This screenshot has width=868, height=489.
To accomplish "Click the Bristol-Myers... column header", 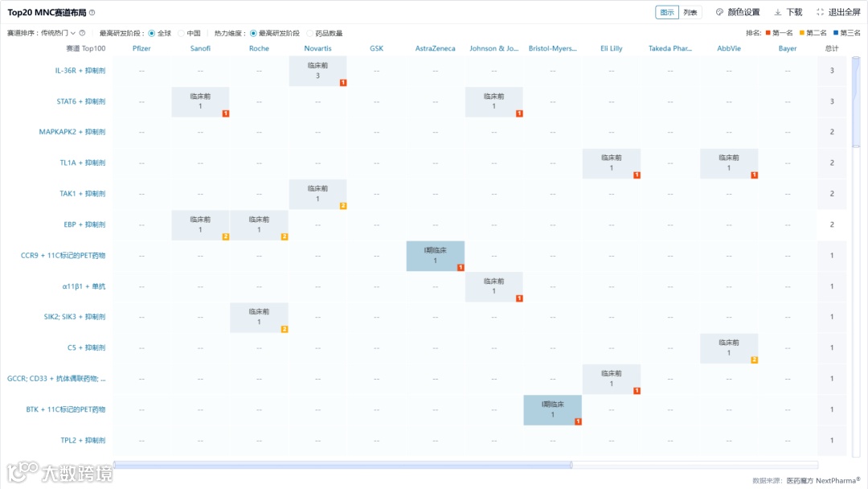I will tap(552, 49).
